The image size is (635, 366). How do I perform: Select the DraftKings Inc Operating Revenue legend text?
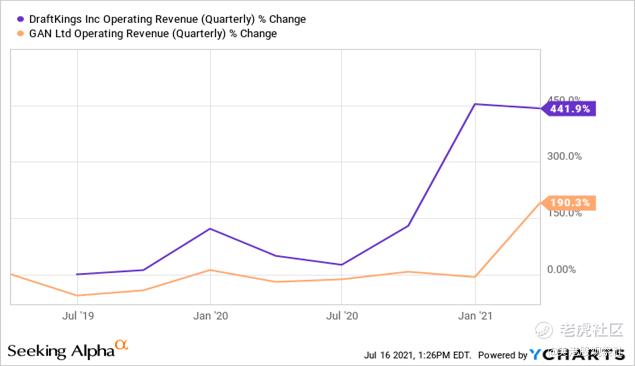167,19
